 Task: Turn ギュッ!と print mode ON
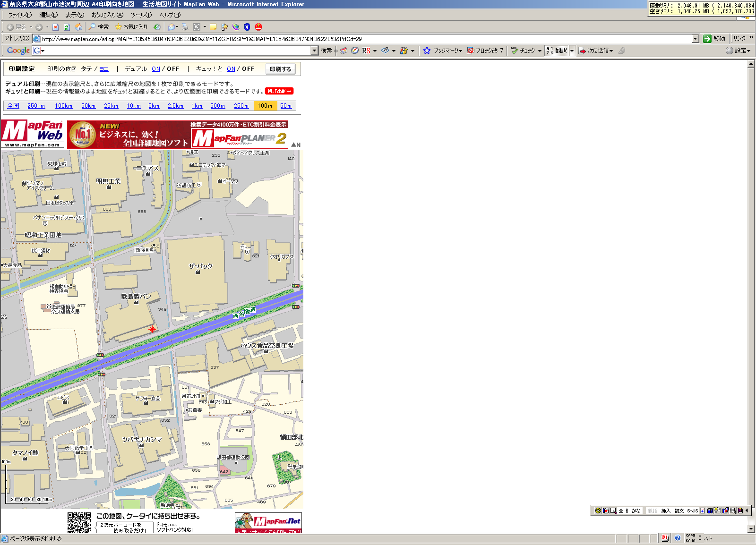(x=231, y=69)
